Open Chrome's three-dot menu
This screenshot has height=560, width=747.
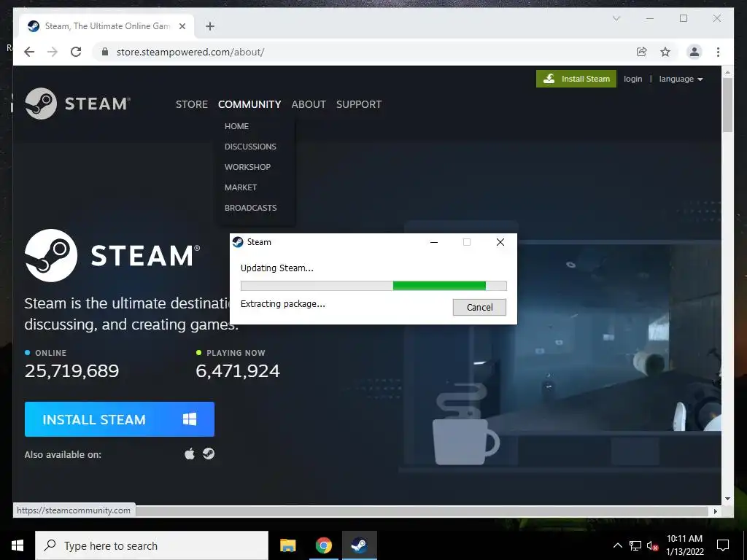click(x=718, y=52)
